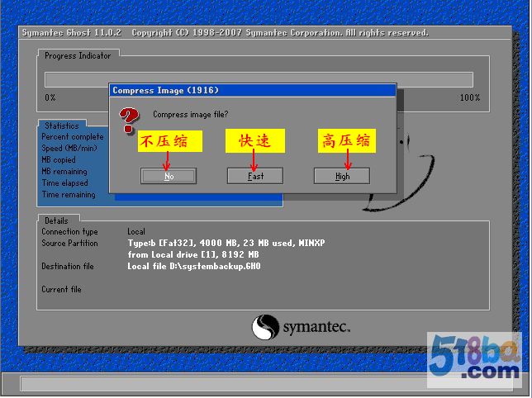The image size is (532, 398).
Task: Select Fast compression button
Action: (x=255, y=176)
